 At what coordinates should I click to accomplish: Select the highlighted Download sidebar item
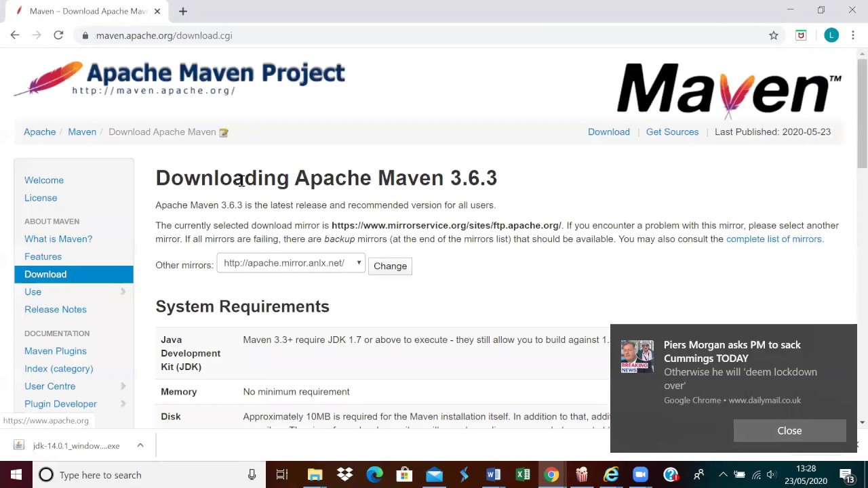74,274
